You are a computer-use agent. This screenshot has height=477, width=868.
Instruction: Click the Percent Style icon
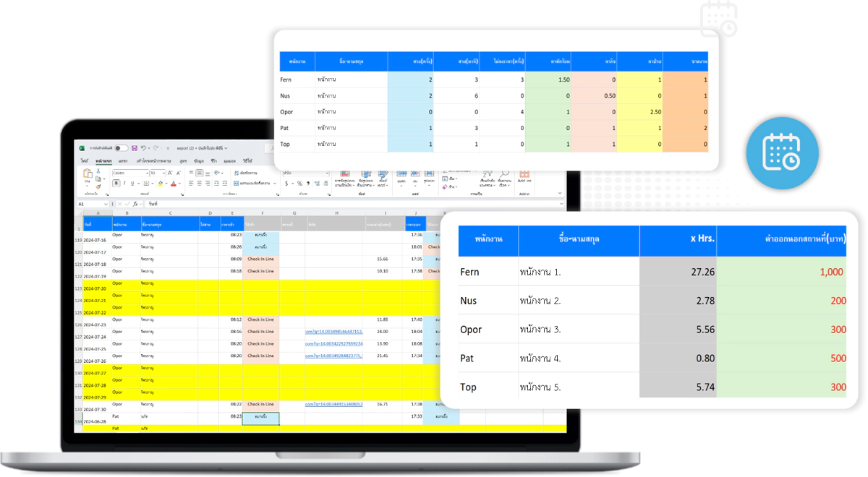[x=299, y=184]
